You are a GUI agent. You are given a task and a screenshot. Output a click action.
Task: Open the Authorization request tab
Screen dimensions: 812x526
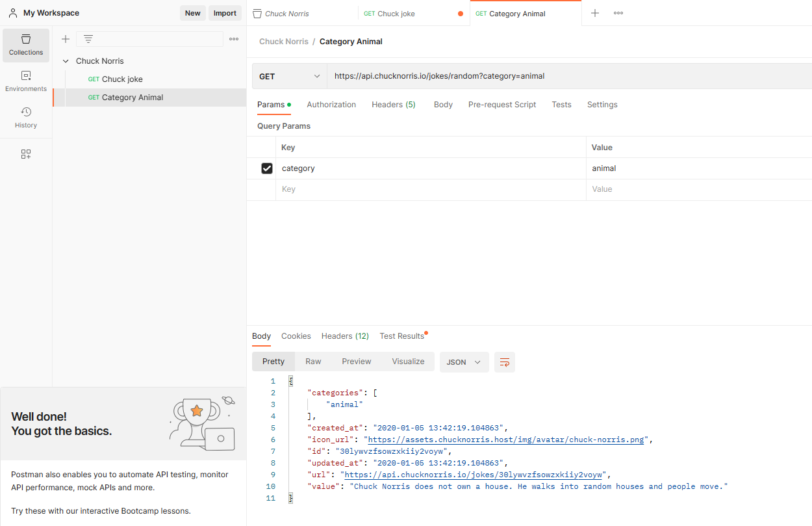[331, 105]
